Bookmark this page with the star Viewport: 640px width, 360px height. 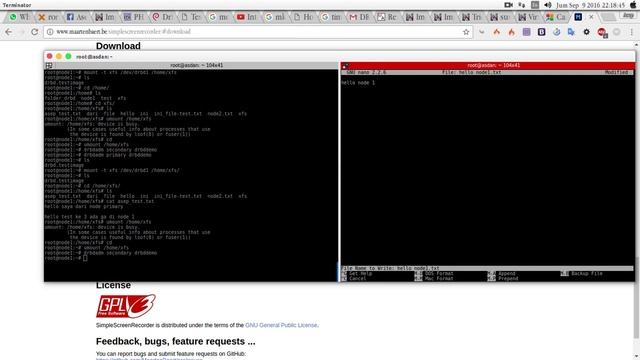click(466, 32)
